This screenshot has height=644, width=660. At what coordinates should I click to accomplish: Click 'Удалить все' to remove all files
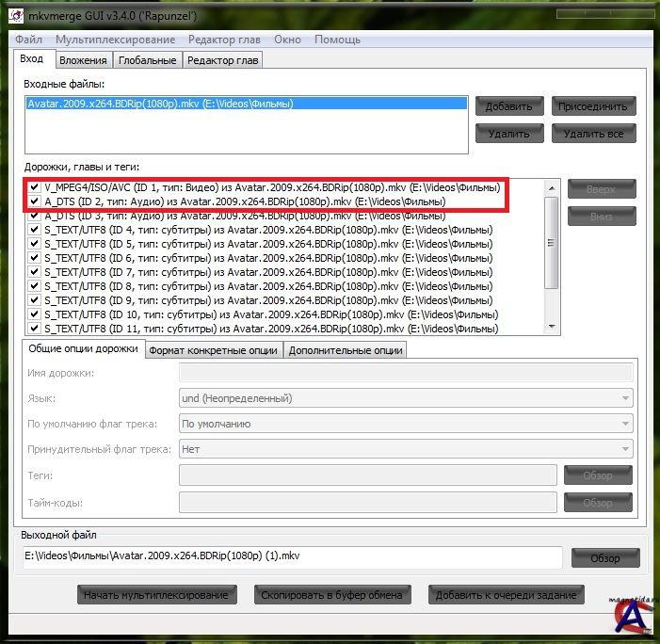click(x=593, y=134)
